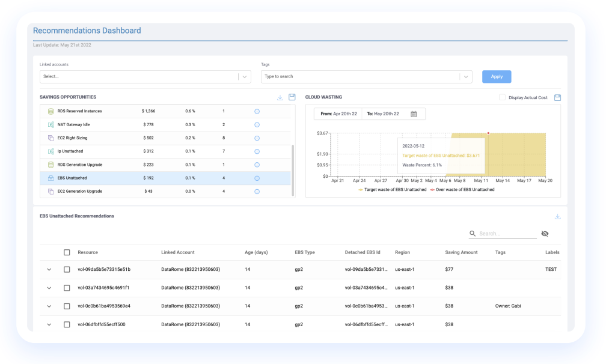Click the RDS Generation Upgrade database icon
The width and height of the screenshot is (606, 364).
50,165
